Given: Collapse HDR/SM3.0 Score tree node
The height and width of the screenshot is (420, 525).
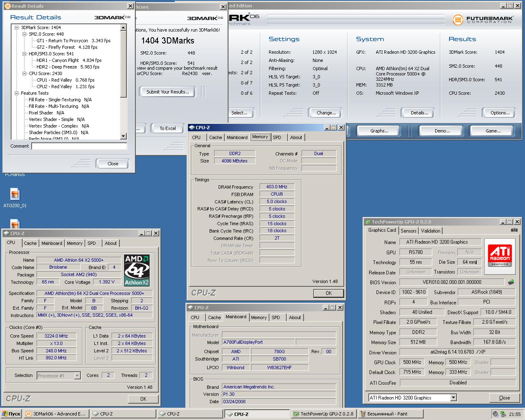Looking at the screenshot, I should click(x=25, y=54).
